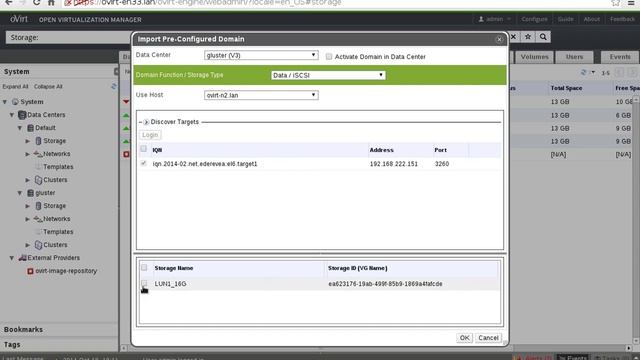This screenshot has width=640, height=360.
Task: Click Networks icon under gluster
Action: tap(38, 219)
